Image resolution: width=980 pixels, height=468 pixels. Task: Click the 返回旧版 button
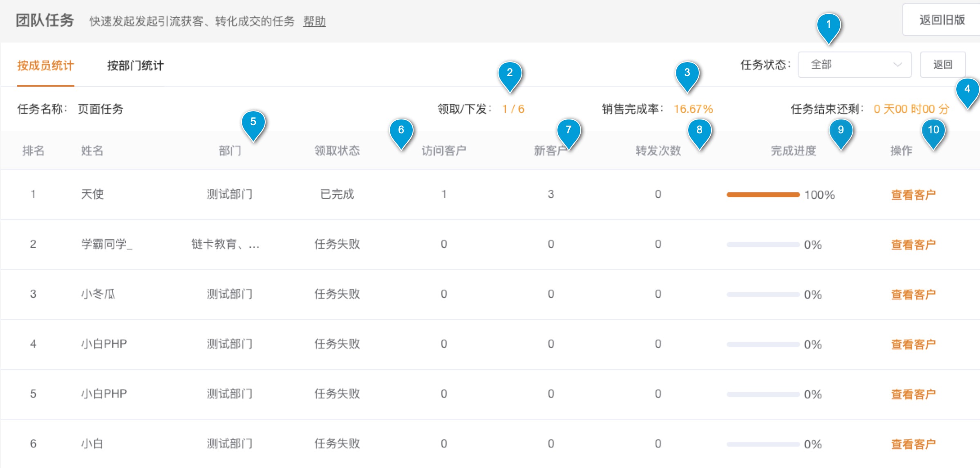point(942,20)
